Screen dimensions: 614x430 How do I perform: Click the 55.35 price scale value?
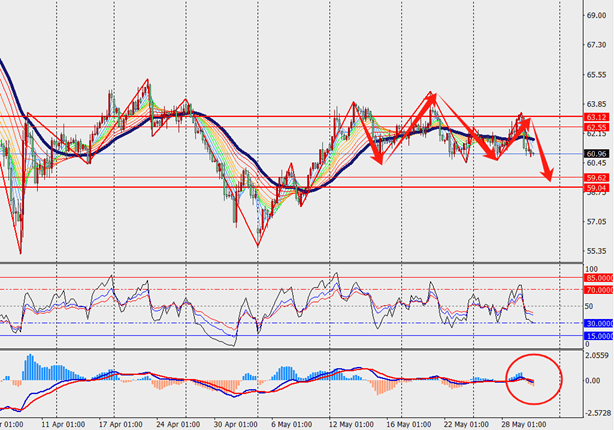[596, 251]
